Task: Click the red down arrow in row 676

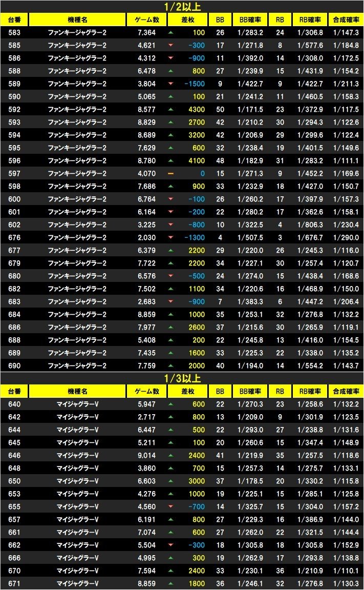Action: point(171,237)
